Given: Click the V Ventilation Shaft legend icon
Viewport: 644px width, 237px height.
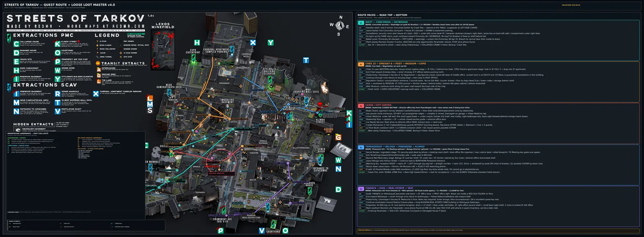Looking at the screenshot, I should (x=58, y=111).
